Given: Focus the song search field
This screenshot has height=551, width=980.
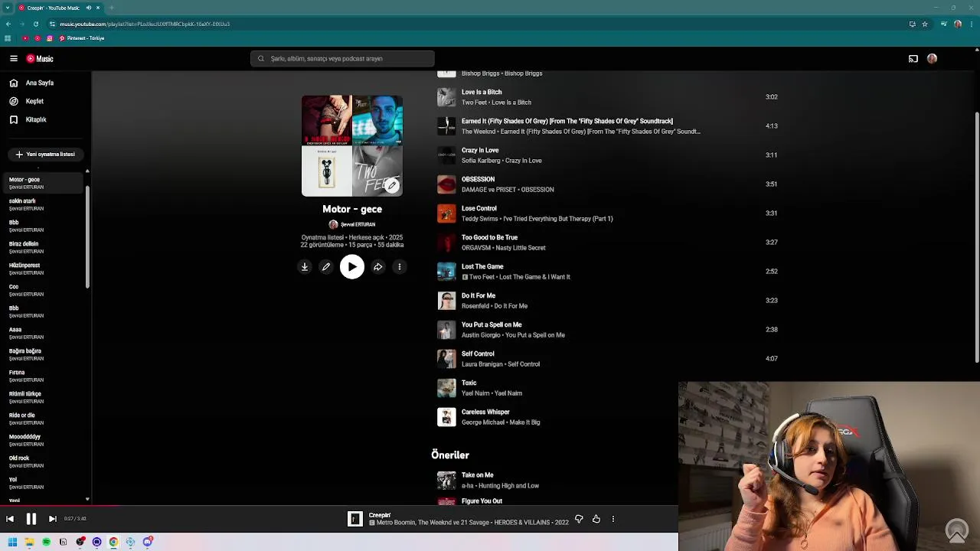Looking at the screenshot, I should [x=342, y=58].
